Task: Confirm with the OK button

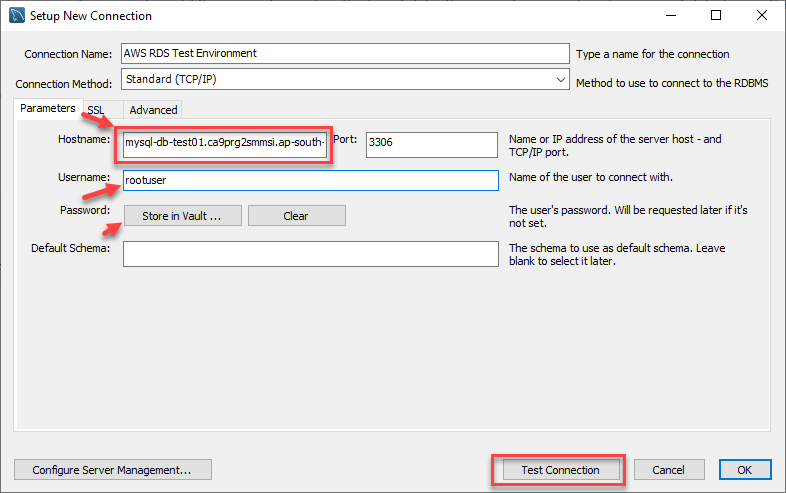Action: point(745,470)
